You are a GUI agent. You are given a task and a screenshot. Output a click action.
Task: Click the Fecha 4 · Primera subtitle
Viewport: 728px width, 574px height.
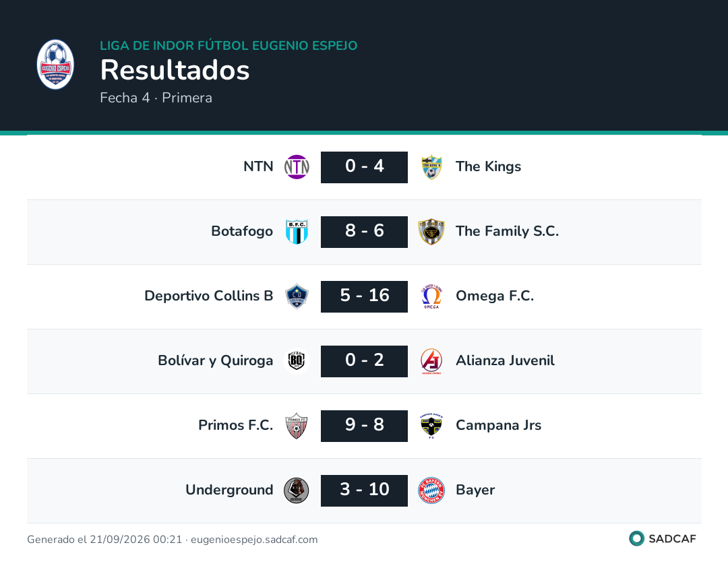tap(156, 98)
